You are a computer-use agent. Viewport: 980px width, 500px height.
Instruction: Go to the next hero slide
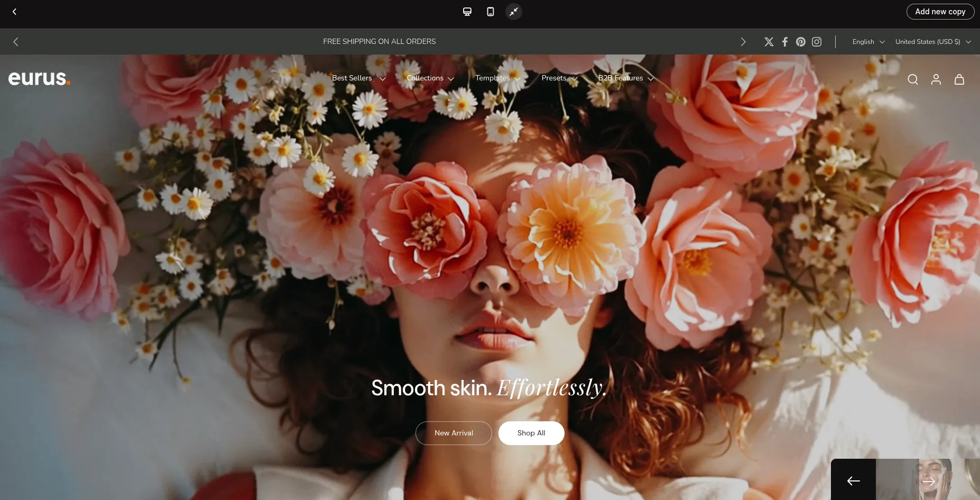(x=929, y=480)
